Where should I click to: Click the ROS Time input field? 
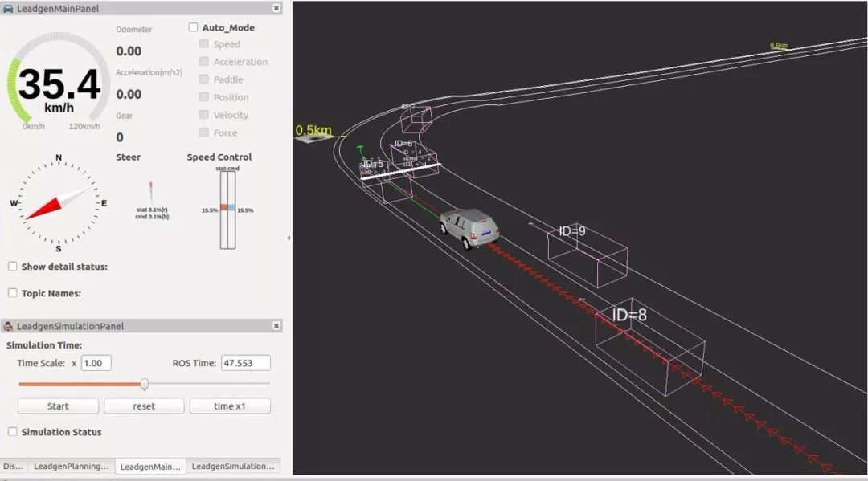(245, 363)
